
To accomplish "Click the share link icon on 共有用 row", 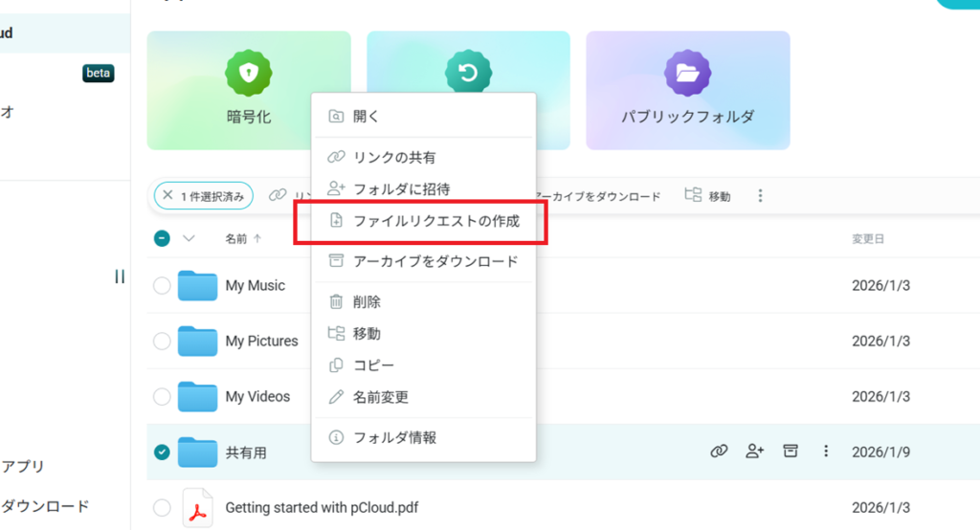I will 719,452.
